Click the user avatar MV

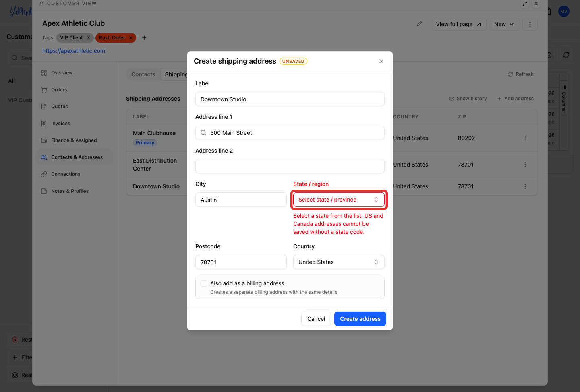564,11
